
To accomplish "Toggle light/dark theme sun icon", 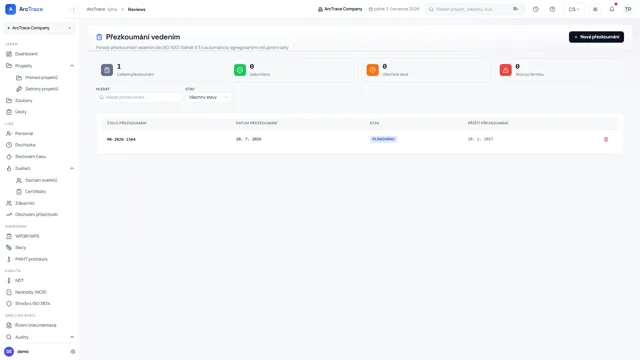I will [x=595, y=9].
